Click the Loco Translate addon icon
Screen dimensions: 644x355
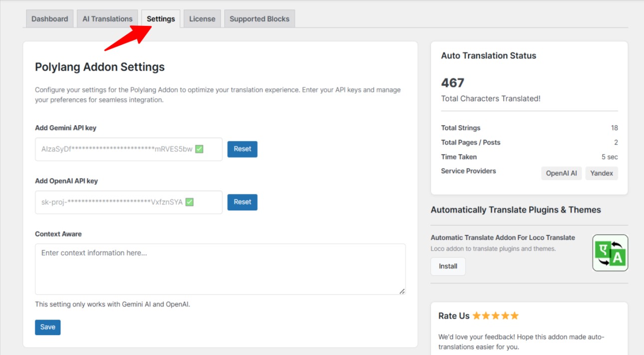(x=610, y=253)
